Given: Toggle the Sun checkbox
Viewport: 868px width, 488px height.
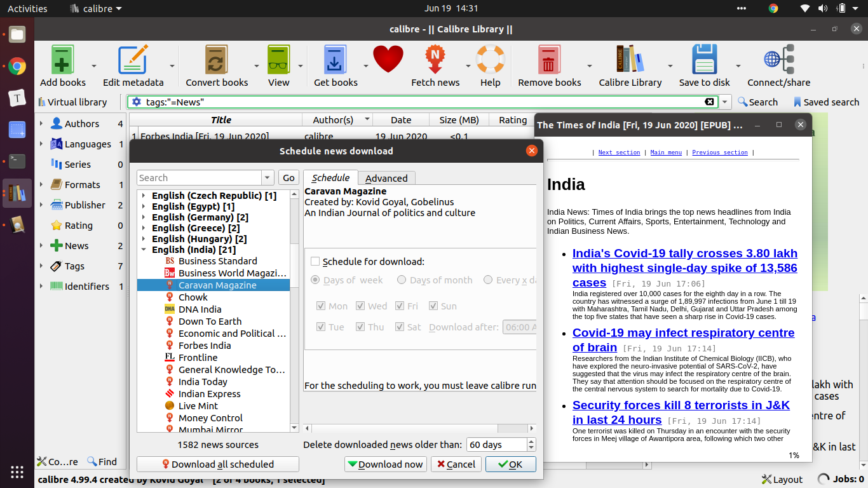Looking at the screenshot, I should [x=433, y=306].
